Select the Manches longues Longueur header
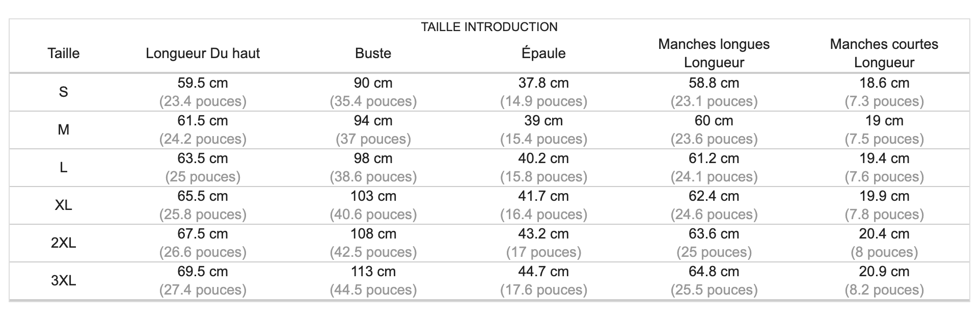The width and height of the screenshot is (980, 318). coord(714,54)
